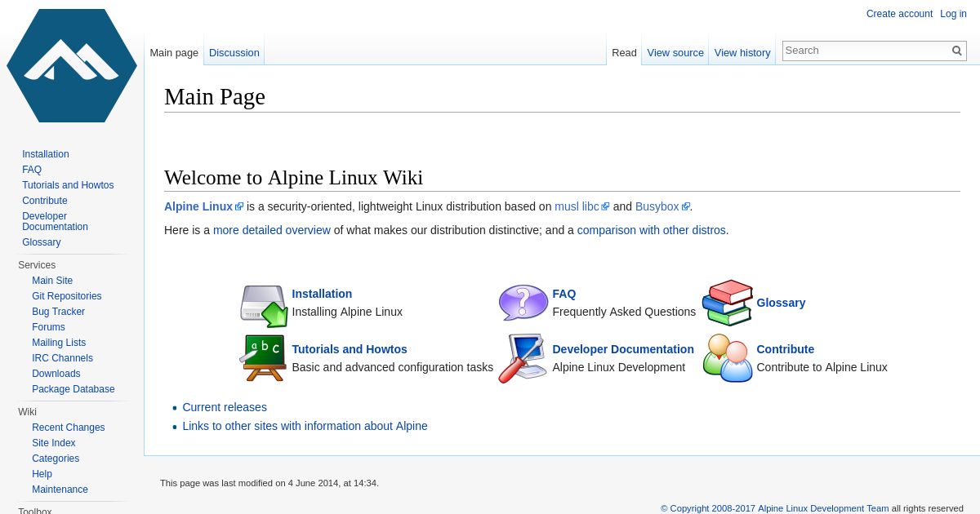The image size is (980, 514).
Task: Open Downloads under Services
Action: [x=56, y=374]
